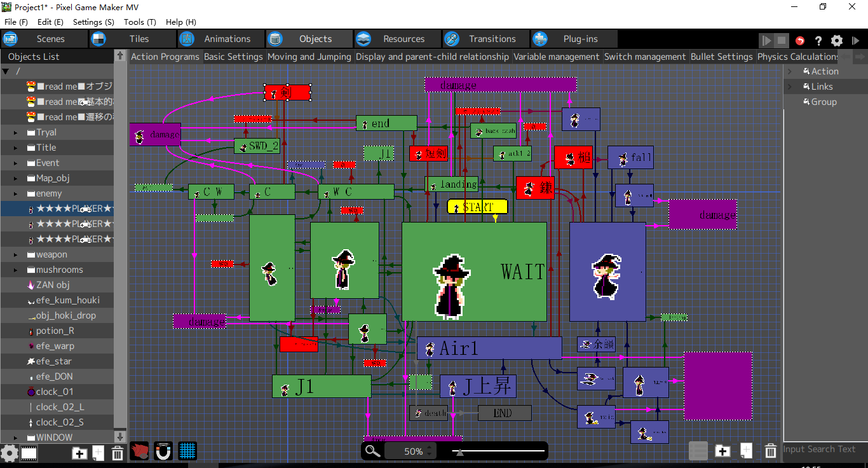Expand the mushrooms folder
The width and height of the screenshot is (868, 468).
16,270
